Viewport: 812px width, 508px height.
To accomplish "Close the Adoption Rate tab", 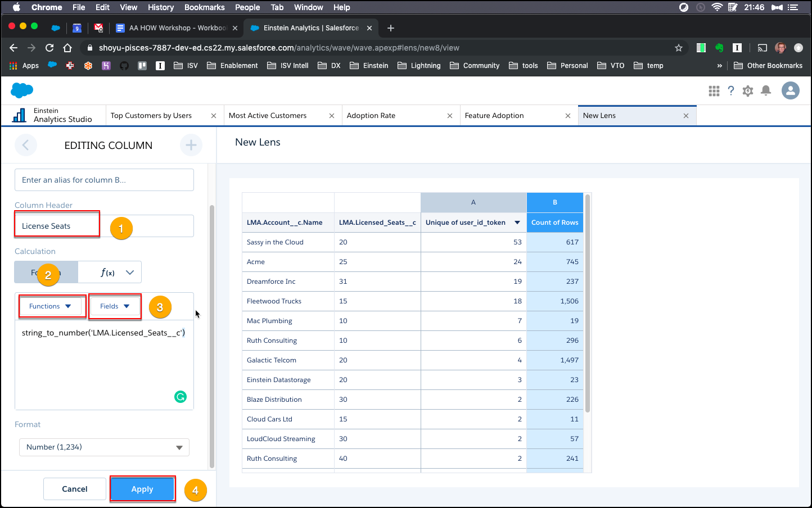I will coord(450,116).
